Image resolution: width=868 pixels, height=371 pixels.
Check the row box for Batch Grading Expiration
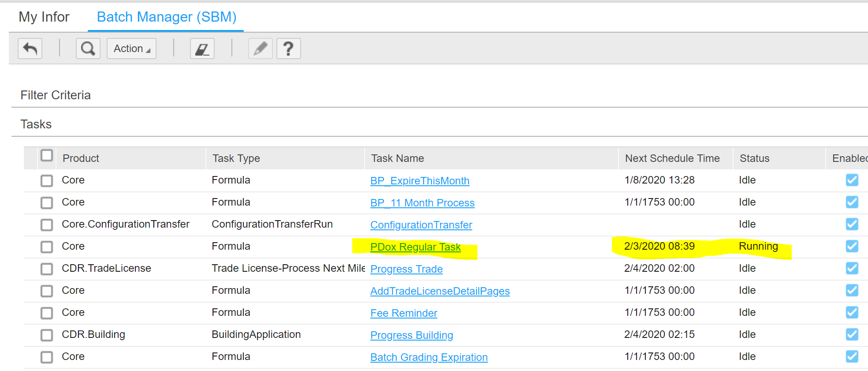click(47, 357)
